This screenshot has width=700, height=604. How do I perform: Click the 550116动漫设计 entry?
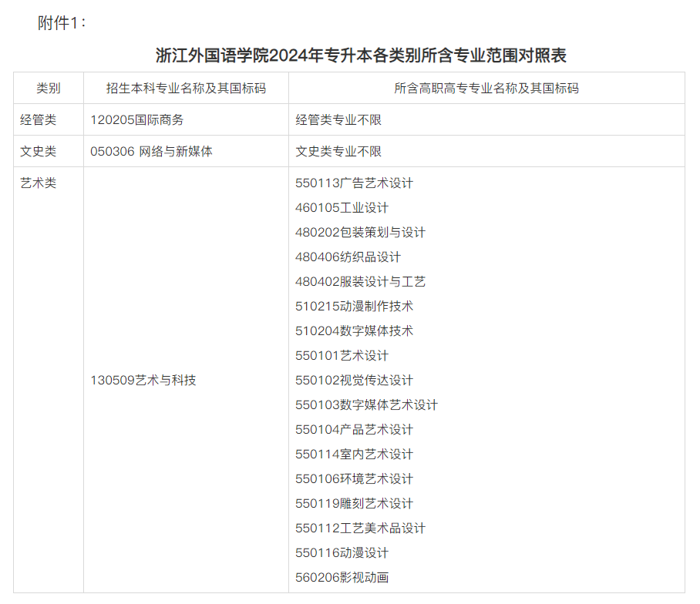346,552
